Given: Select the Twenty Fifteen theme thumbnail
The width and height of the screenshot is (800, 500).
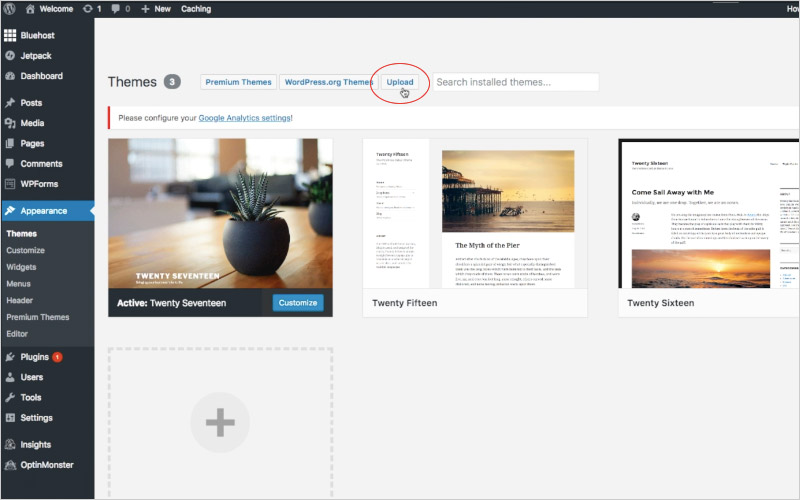Looking at the screenshot, I should (475, 213).
